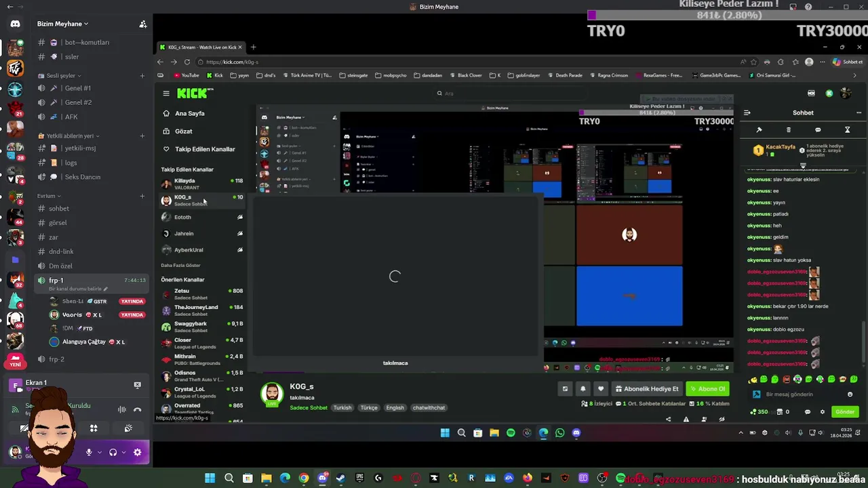868x488 pixels.
Task: Open Zetsu recommended channel
Action: [x=202, y=293]
